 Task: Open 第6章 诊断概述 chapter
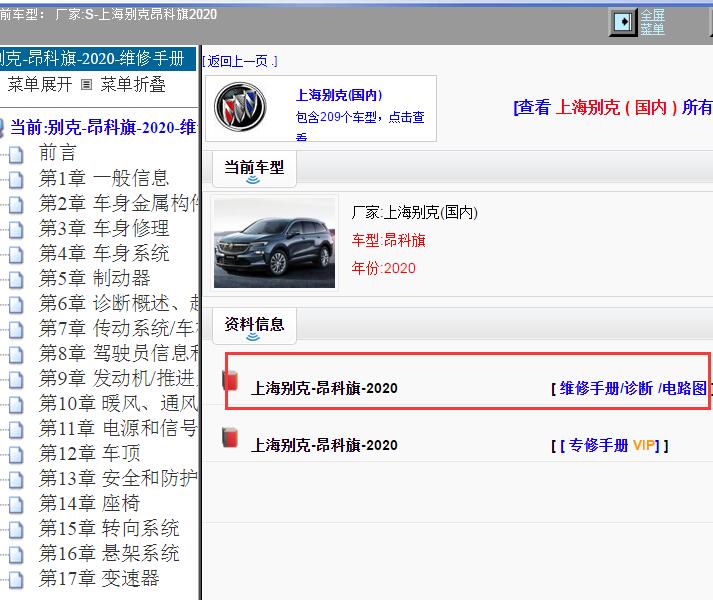tap(119, 303)
